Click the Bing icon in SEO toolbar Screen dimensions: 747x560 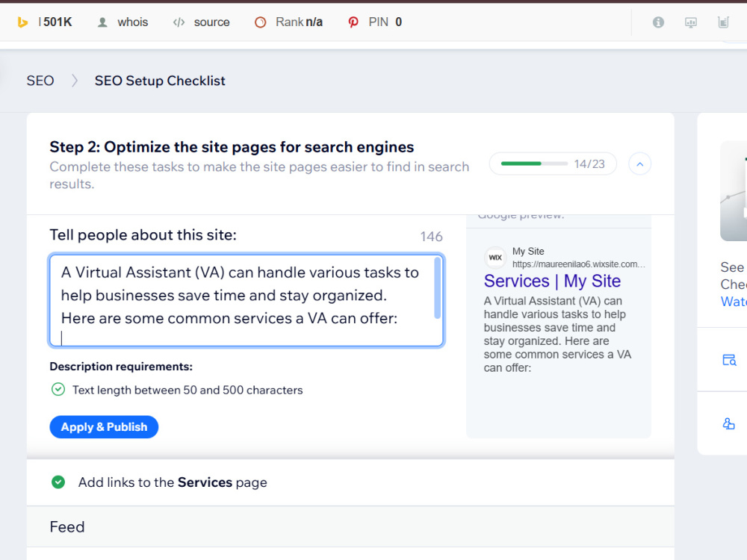[22, 22]
